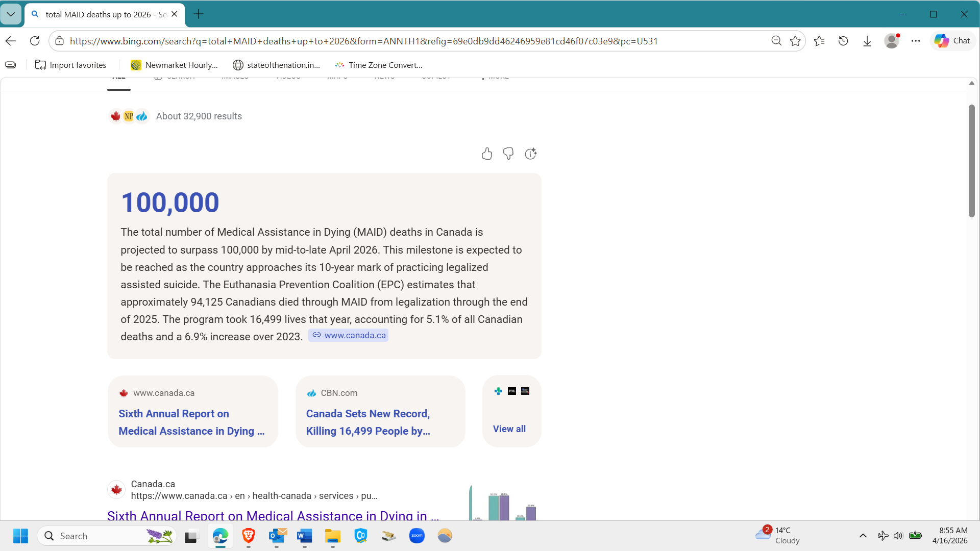Image resolution: width=980 pixels, height=551 pixels.
Task: Refresh the current page
Action: coord(35,41)
